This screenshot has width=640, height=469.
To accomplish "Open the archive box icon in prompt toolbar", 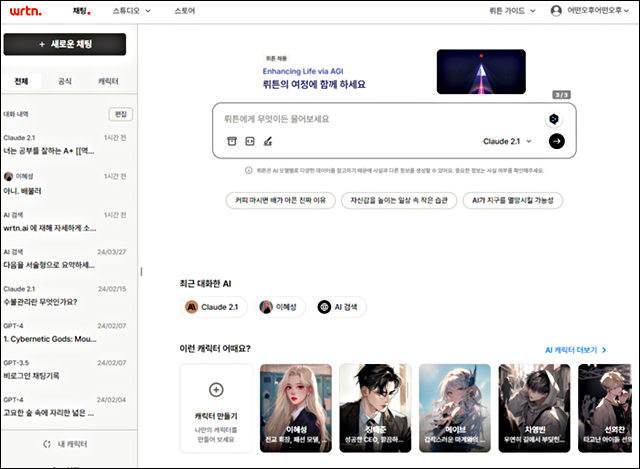I will [231, 141].
